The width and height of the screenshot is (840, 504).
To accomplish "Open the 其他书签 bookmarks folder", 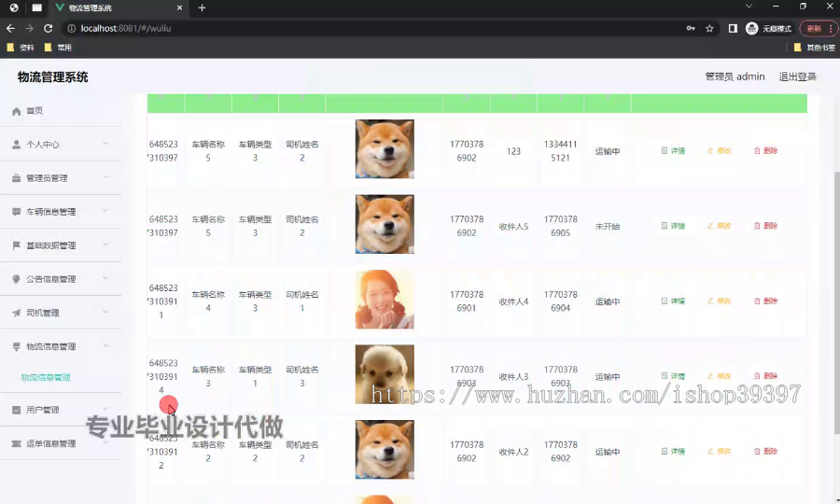I will click(814, 48).
